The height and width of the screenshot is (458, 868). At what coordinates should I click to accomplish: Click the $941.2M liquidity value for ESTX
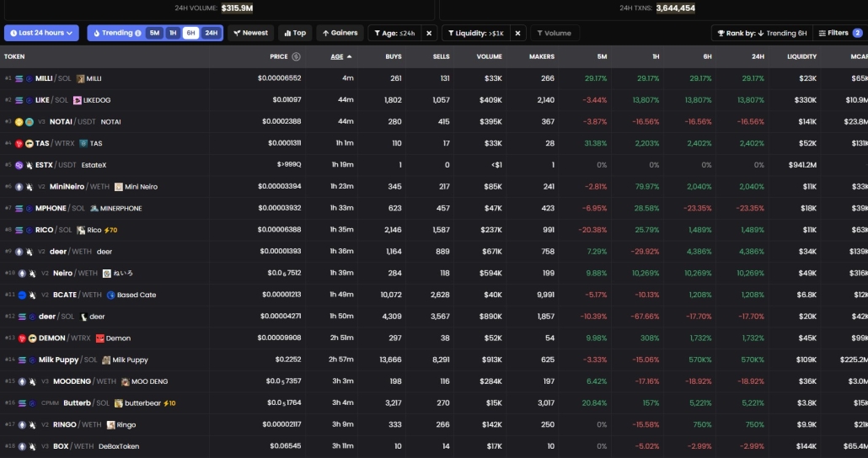click(802, 165)
